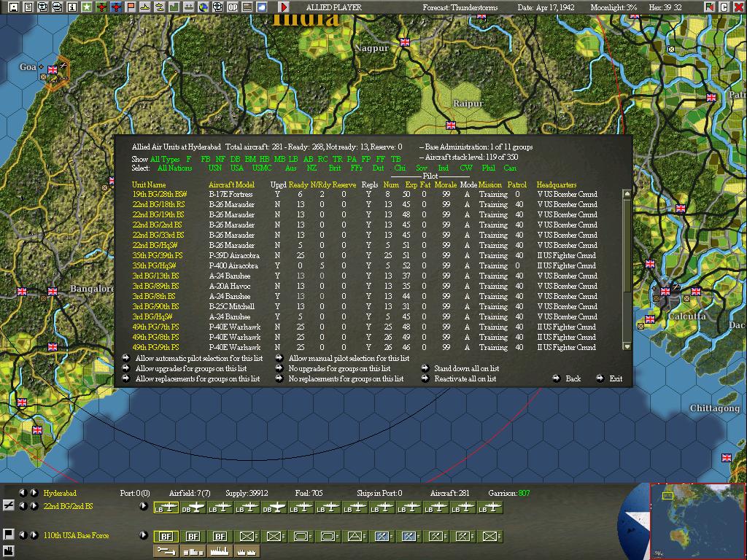
Task: Click the flag icon beside 110th USA Base Force
Action: coord(8,534)
